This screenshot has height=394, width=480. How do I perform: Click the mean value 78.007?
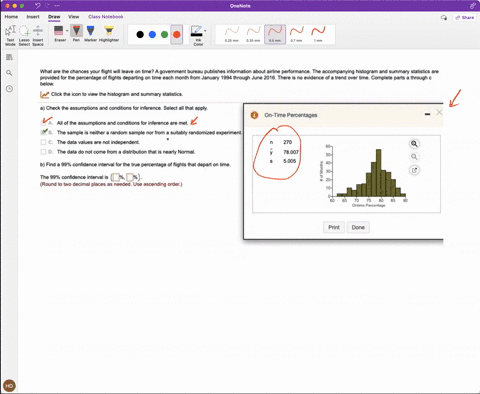[291, 152]
